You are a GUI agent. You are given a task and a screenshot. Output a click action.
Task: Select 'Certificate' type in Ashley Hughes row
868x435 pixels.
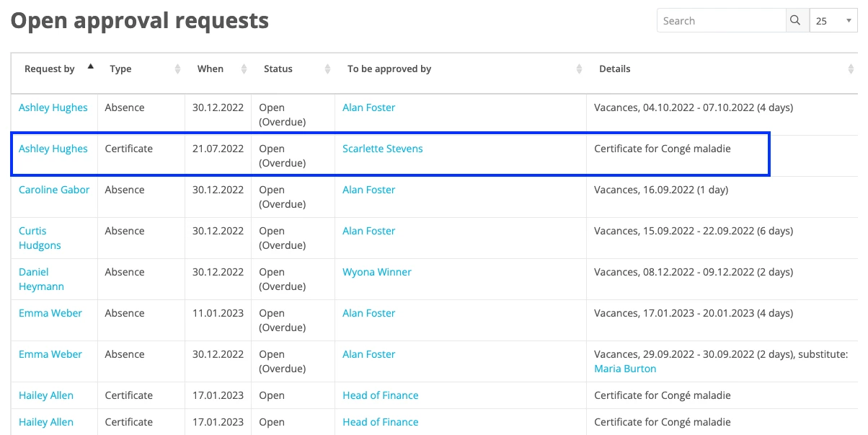(129, 149)
